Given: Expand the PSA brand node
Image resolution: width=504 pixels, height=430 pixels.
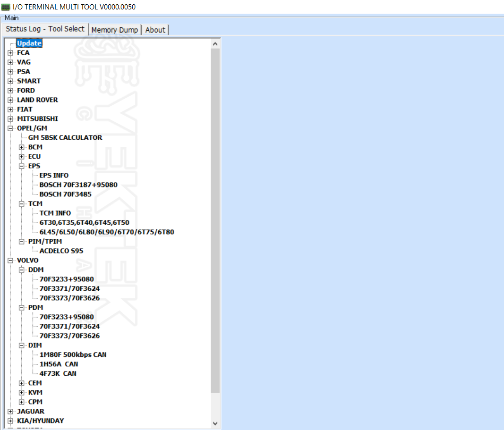Looking at the screenshot, I should (10, 72).
